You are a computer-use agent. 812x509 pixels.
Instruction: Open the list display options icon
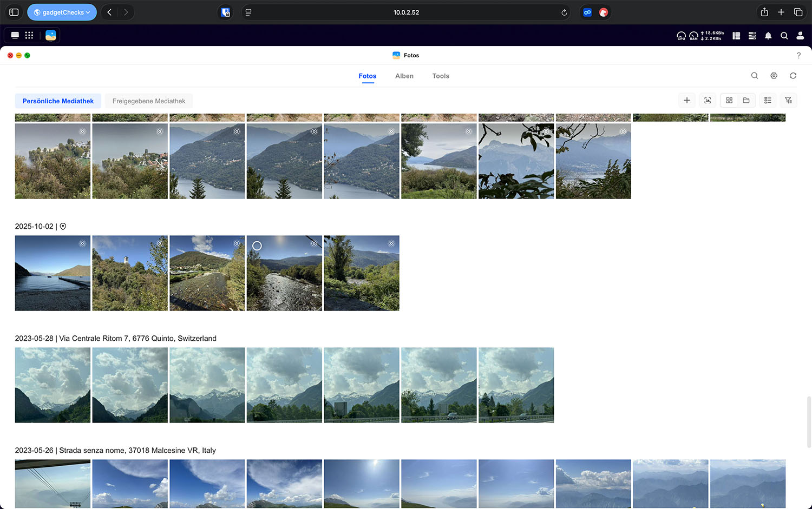768,101
